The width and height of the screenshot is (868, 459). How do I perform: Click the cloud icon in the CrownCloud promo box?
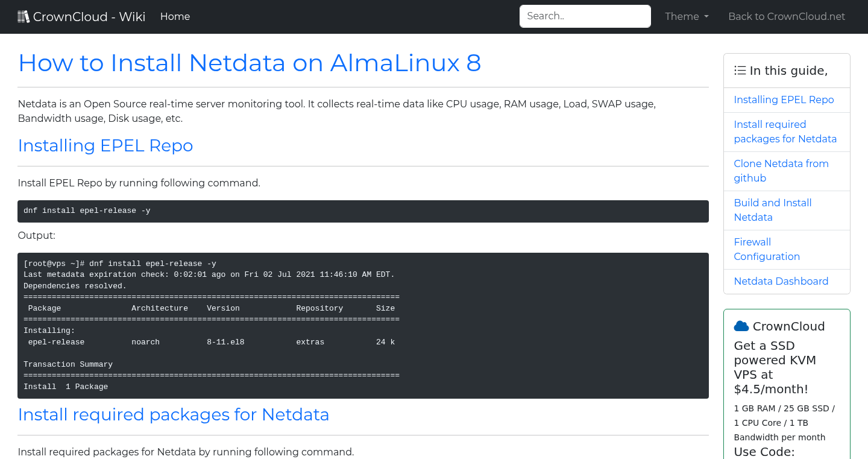tap(741, 326)
